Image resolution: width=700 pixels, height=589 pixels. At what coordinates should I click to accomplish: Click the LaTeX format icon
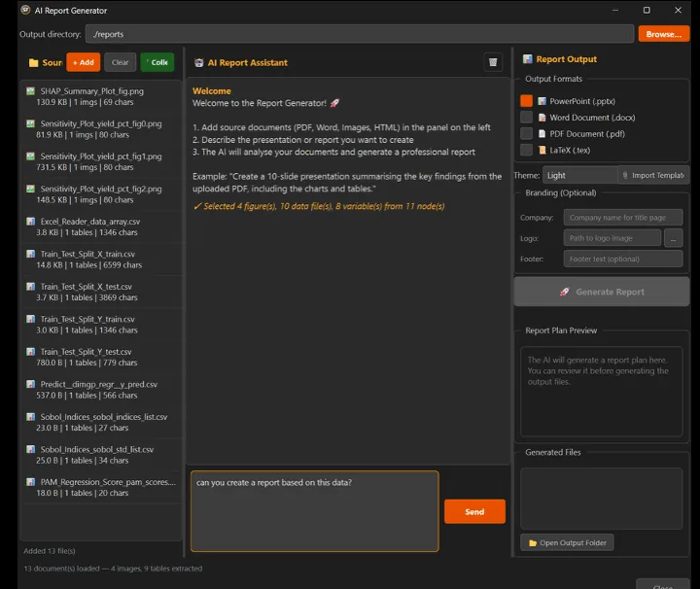542,150
